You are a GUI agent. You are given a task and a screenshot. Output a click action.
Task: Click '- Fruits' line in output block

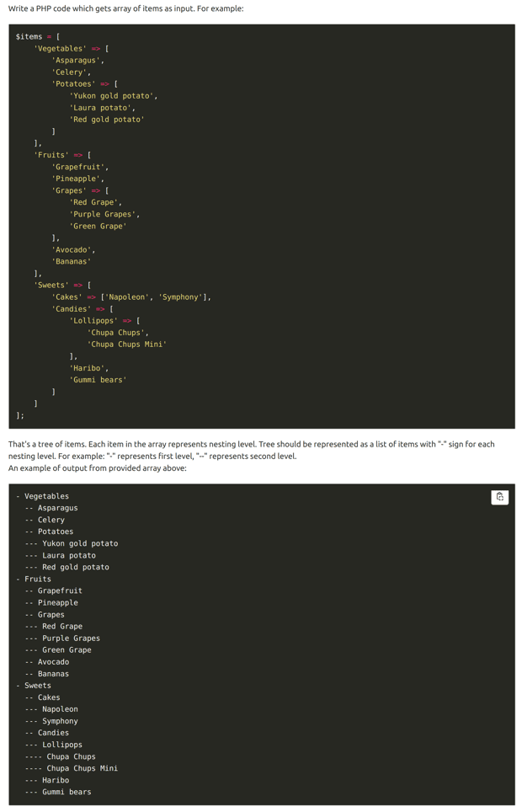[x=34, y=579]
